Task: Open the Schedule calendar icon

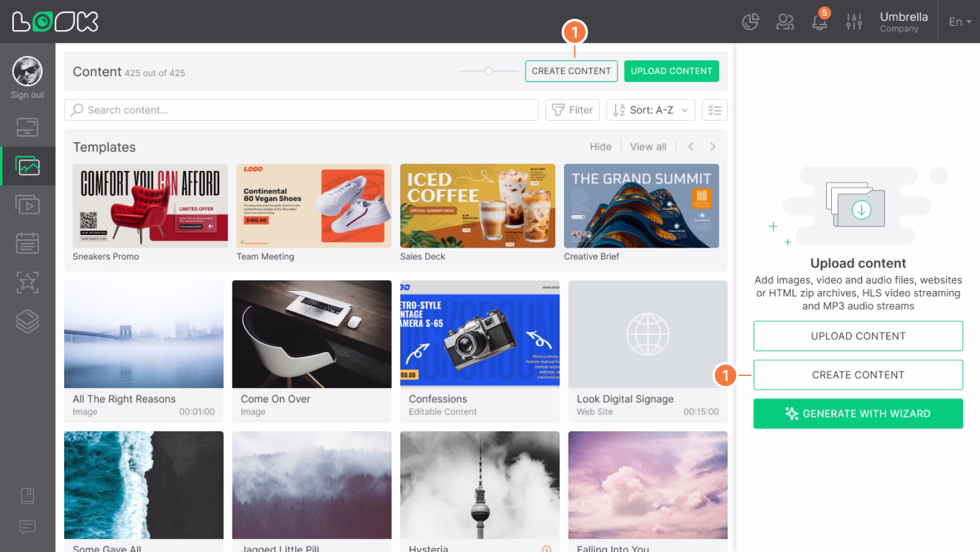Action: [x=27, y=243]
